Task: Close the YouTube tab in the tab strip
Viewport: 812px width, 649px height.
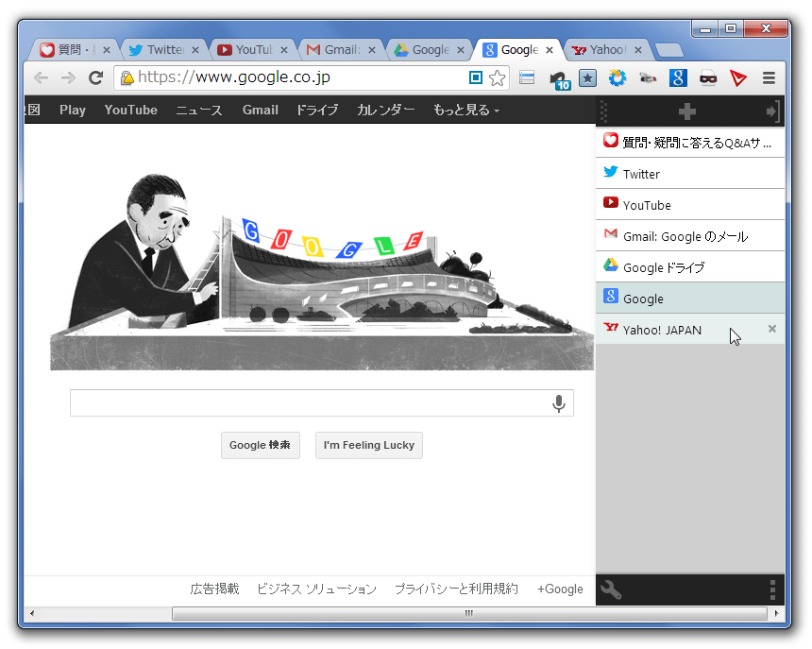Action: point(284,50)
